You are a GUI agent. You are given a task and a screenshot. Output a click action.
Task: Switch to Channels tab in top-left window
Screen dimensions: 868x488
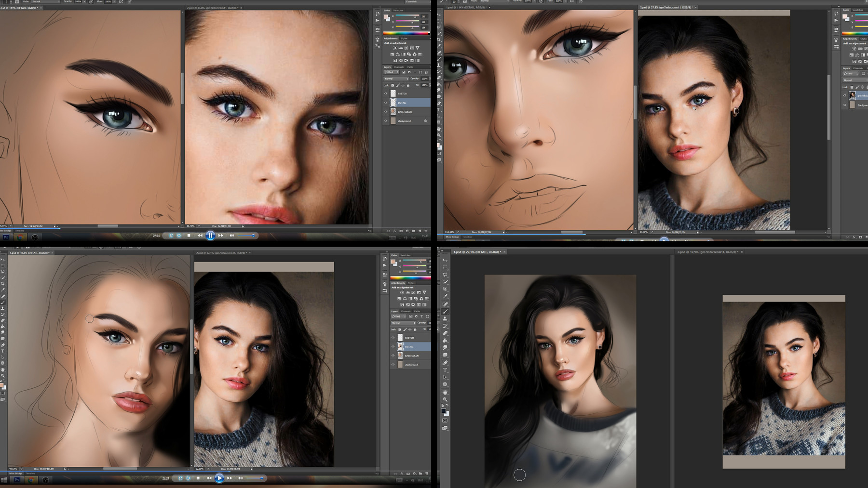click(399, 67)
